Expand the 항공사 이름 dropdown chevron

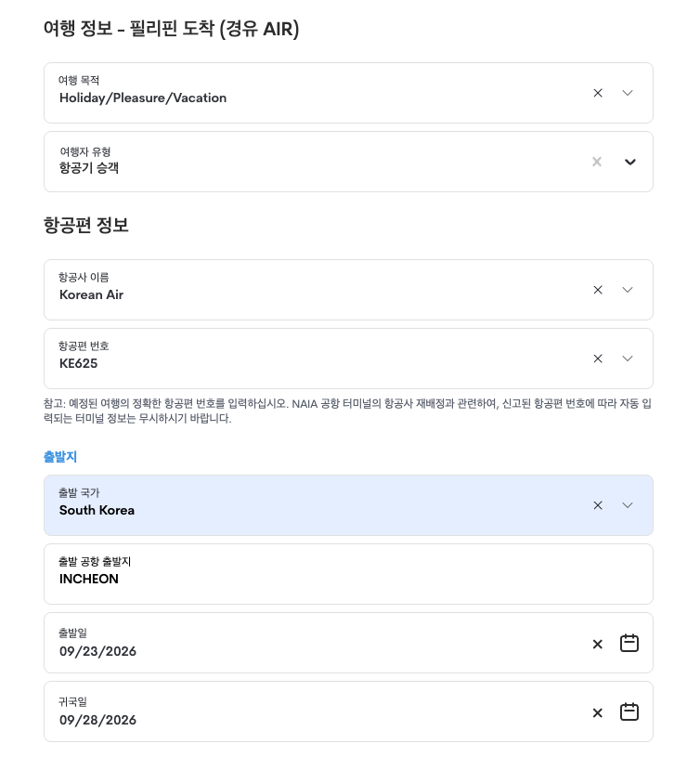[x=628, y=290]
